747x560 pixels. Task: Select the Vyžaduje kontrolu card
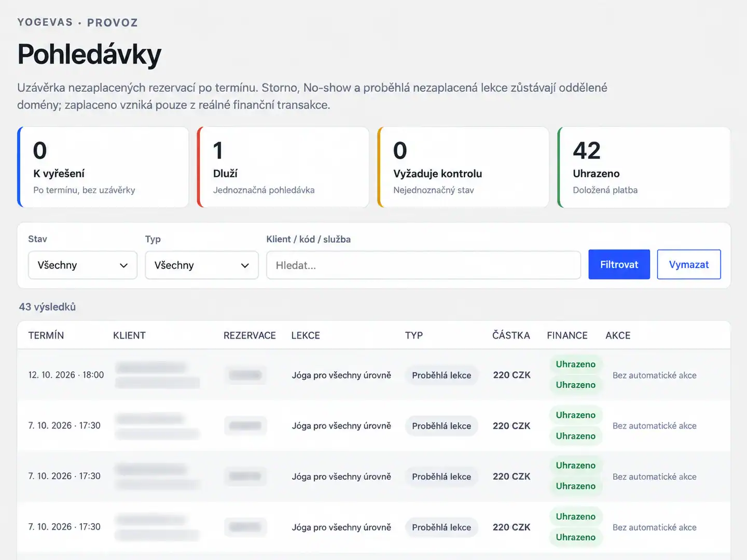463,167
